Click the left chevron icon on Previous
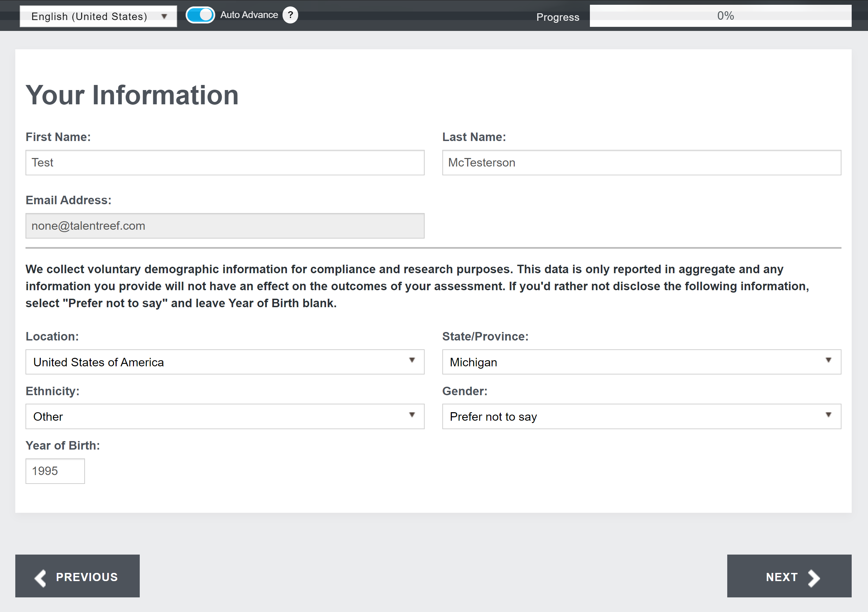 click(40, 578)
